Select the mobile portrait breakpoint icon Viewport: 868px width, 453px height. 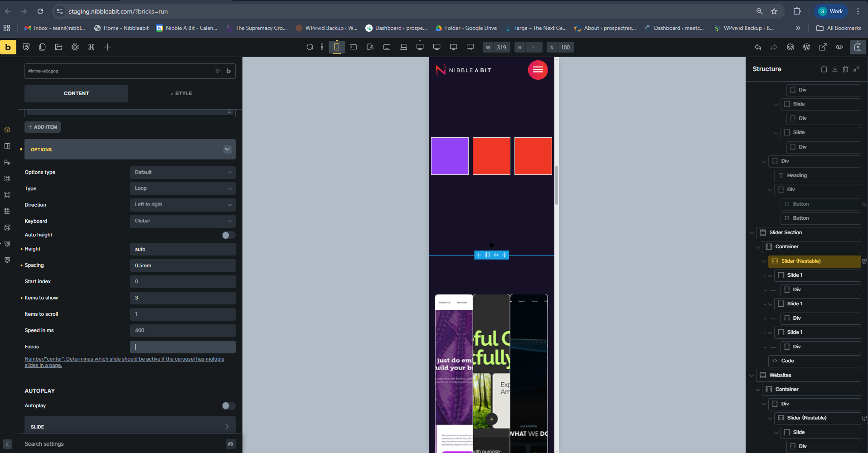[x=337, y=47]
